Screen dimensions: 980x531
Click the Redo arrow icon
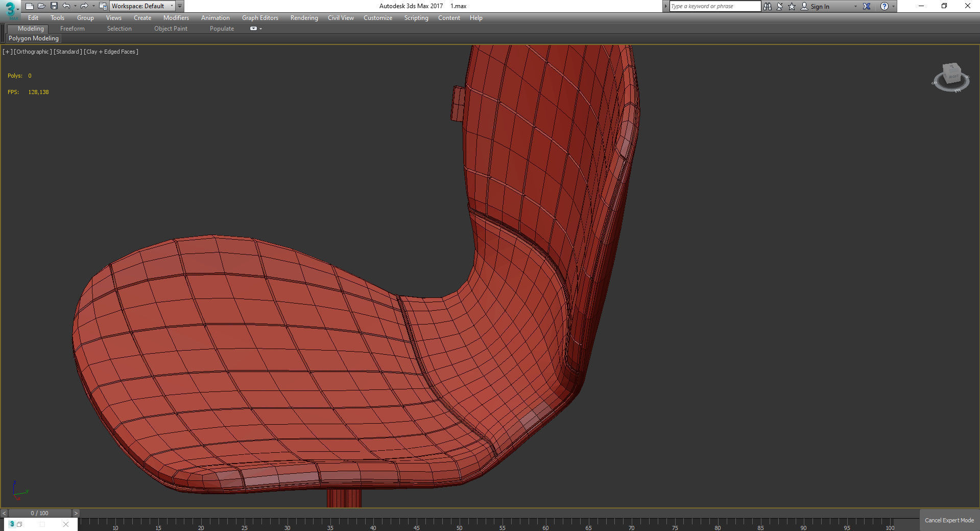[x=84, y=6]
